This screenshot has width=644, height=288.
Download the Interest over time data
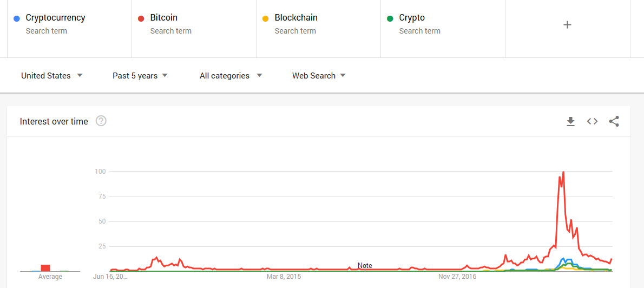(570, 122)
